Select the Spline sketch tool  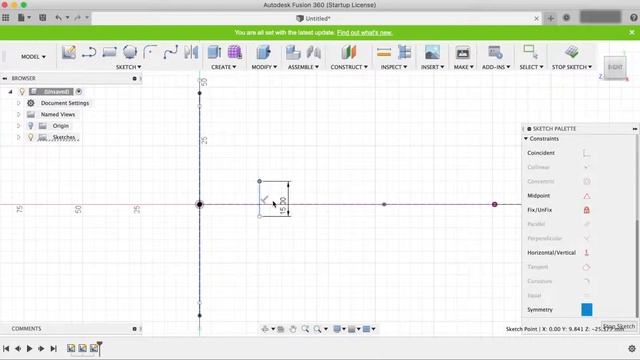click(x=171, y=52)
